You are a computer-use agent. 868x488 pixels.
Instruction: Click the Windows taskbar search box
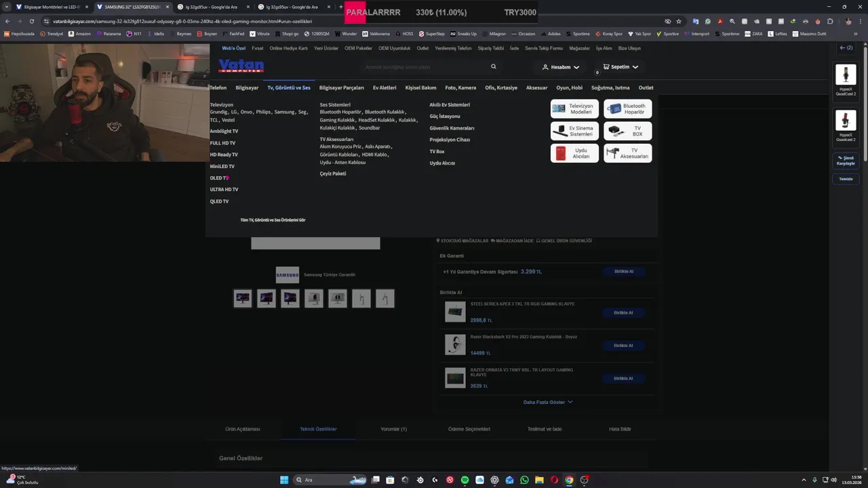pos(330,480)
